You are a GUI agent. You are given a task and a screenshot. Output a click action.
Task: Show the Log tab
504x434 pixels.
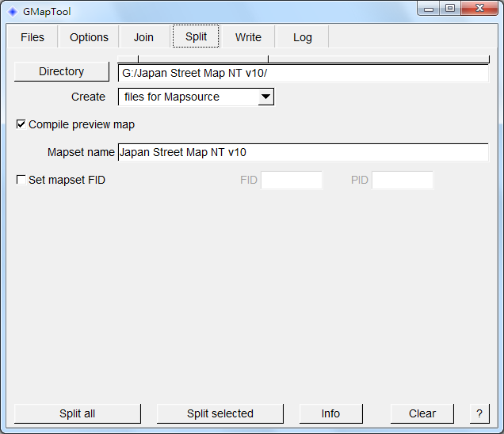click(x=303, y=37)
